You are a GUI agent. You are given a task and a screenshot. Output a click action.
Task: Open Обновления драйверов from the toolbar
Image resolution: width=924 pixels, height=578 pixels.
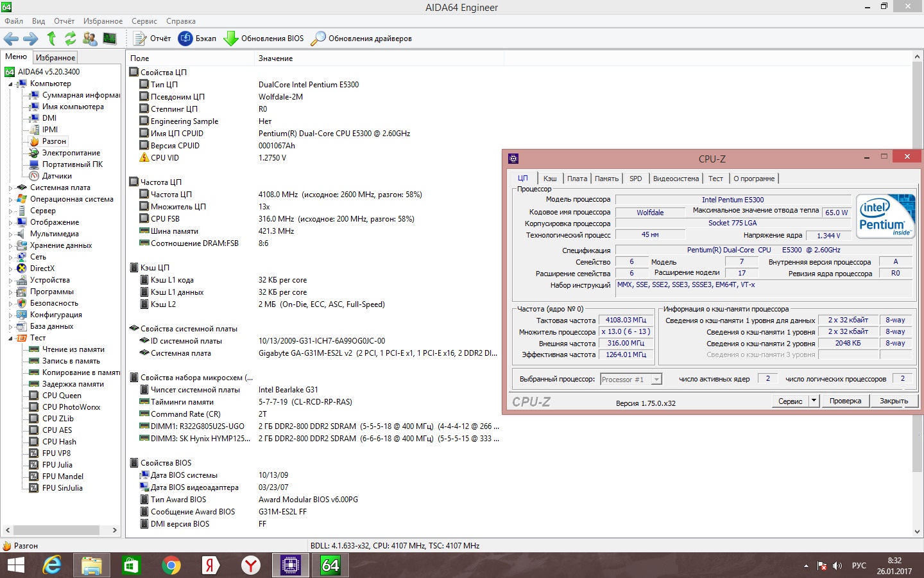point(361,39)
